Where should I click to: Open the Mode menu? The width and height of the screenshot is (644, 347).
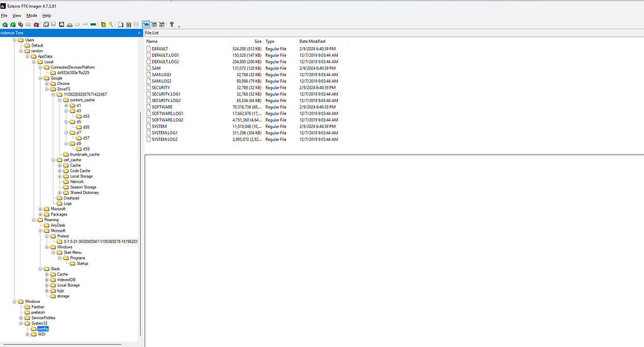31,16
